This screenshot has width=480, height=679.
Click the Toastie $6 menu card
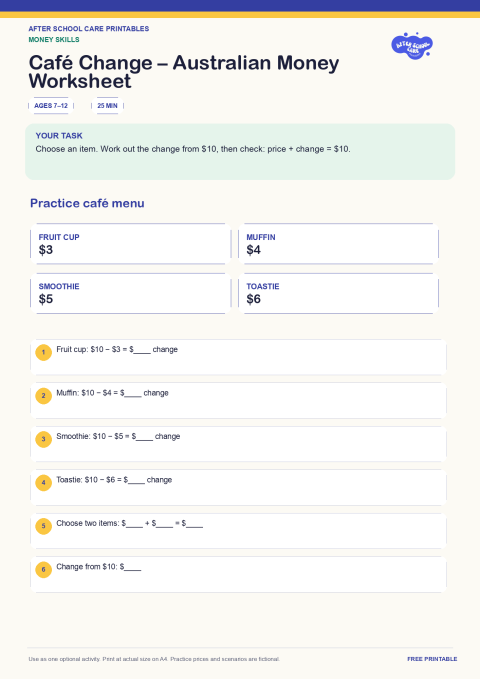point(338,293)
